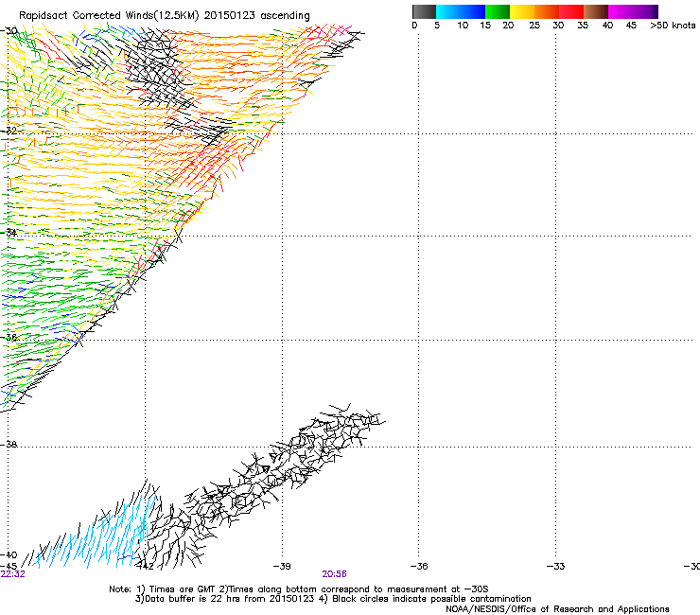The image size is (700, 615).
Task: Click the -40 latitude axis label
Action: 9,554
